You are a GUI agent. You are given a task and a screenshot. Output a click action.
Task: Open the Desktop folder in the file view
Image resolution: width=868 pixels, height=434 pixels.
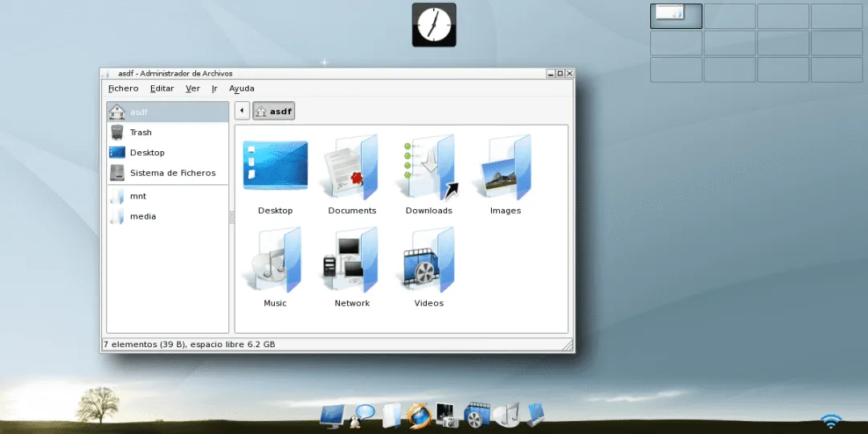tap(275, 166)
